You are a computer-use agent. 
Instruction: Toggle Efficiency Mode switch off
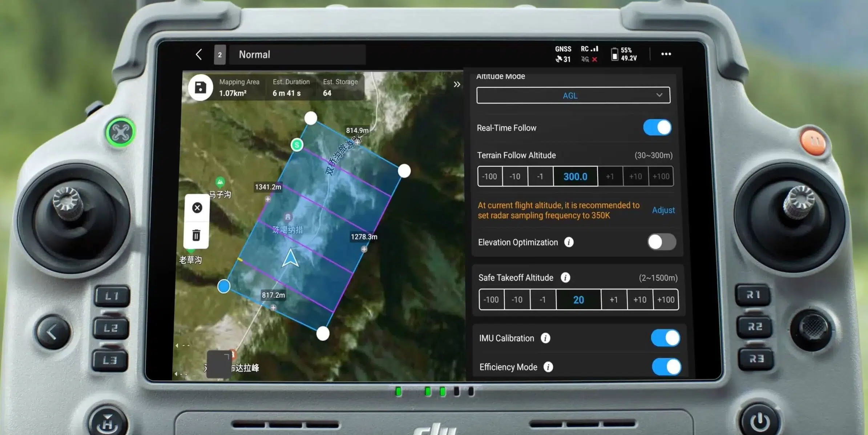(666, 367)
